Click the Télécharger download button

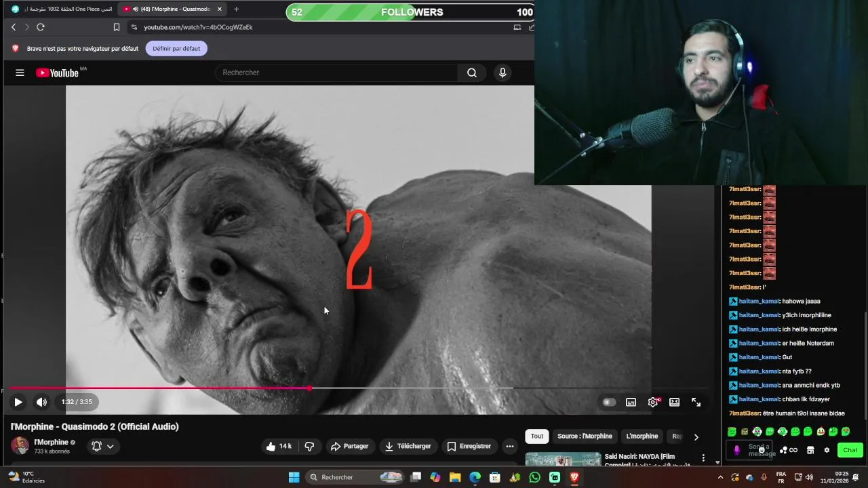click(408, 446)
